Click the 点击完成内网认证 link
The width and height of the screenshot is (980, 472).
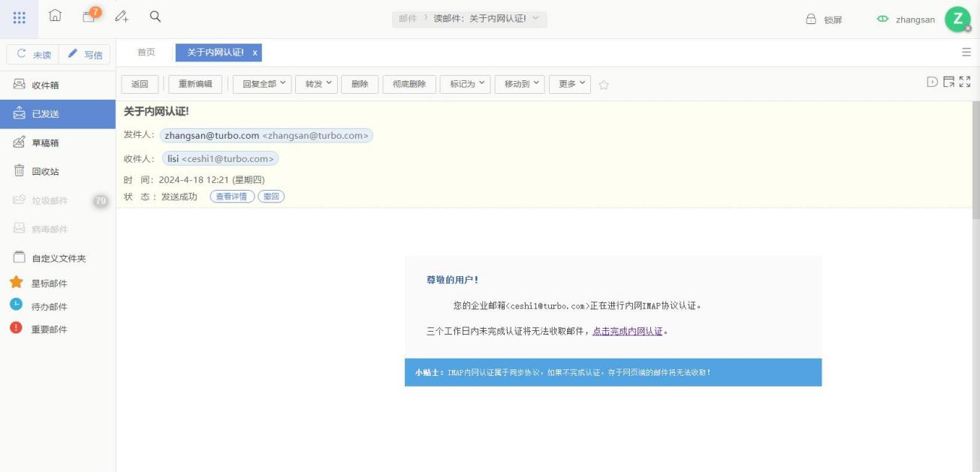(627, 331)
